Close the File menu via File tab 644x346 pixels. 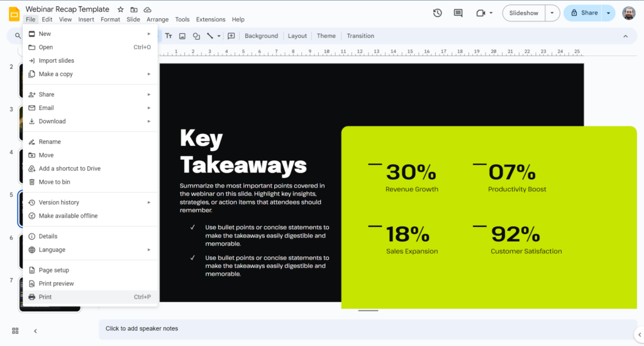click(30, 20)
